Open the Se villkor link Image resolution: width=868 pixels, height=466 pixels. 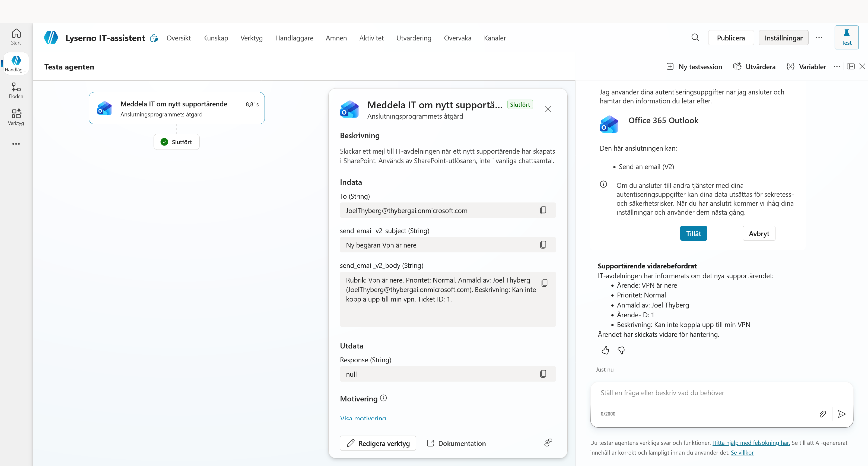pyautogui.click(x=742, y=452)
